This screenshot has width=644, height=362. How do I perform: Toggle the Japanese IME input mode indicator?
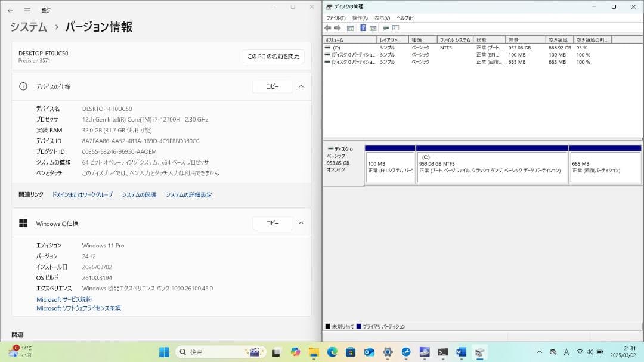(567, 352)
